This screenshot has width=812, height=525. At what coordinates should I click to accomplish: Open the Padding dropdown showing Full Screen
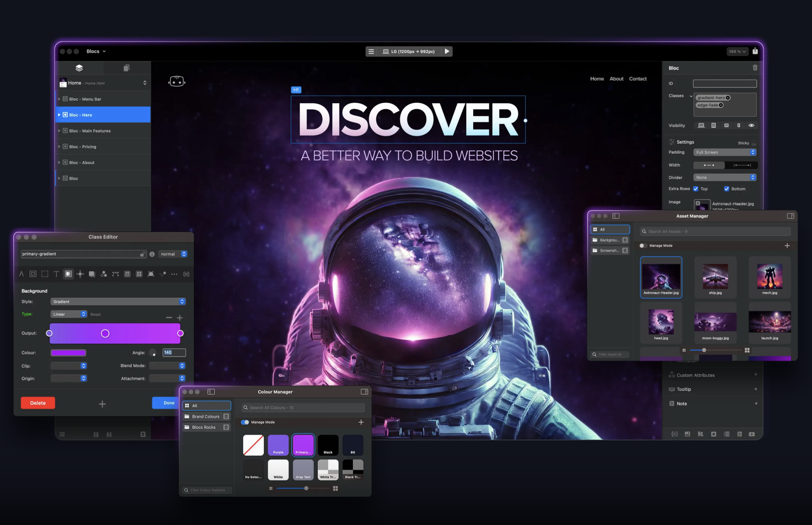pyautogui.click(x=725, y=152)
